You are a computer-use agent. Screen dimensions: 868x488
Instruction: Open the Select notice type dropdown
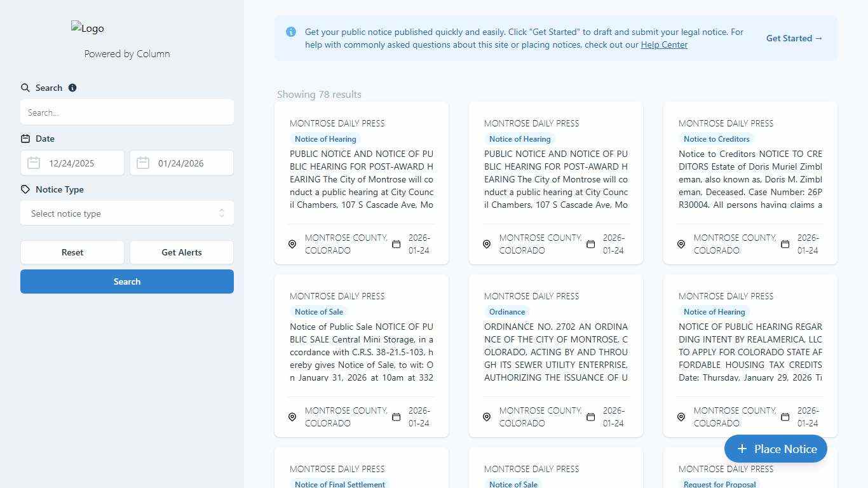[x=121, y=213]
